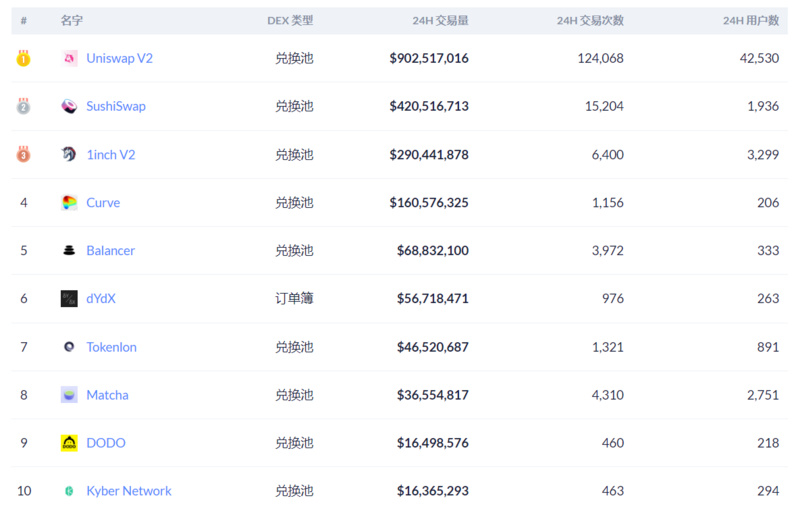Click the 42,530 user count value
Viewport: 800px width, 515px height.
click(759, 59)
